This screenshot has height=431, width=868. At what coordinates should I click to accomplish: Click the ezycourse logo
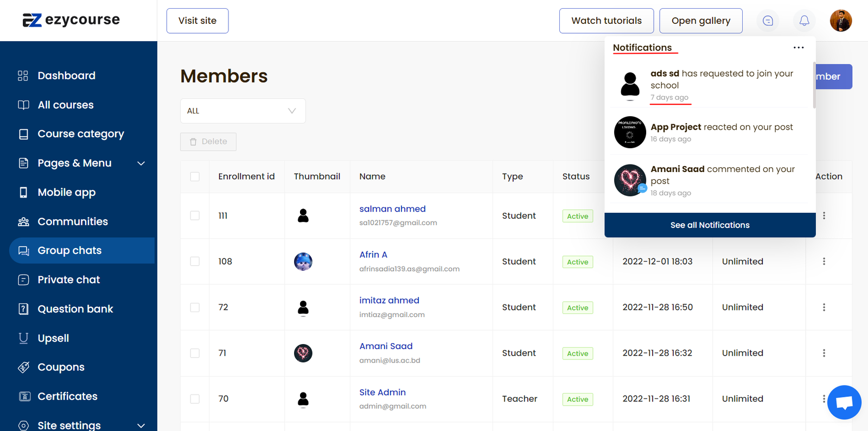tap(71, 20)
